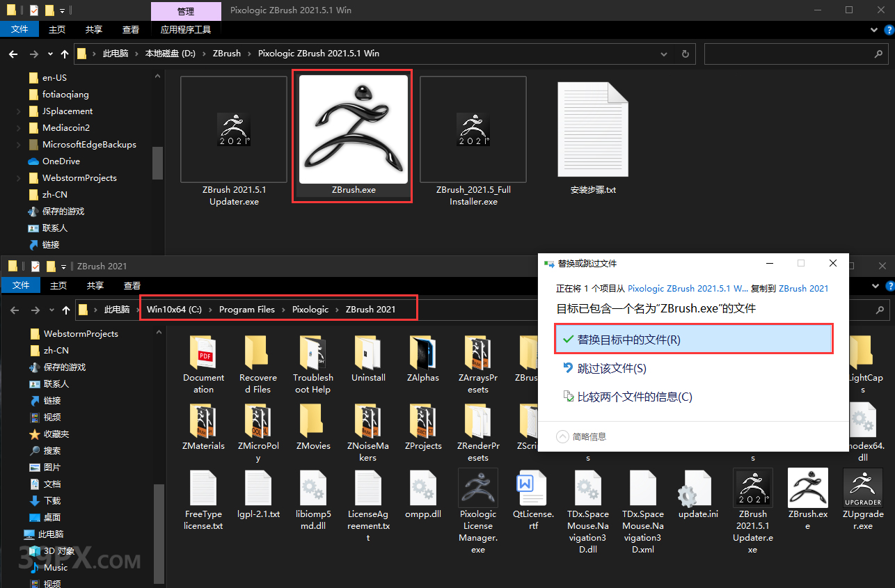Open the ZRenderPresets folder
Image resolution: width=895 pixels, height=588 pixels.
478,432
